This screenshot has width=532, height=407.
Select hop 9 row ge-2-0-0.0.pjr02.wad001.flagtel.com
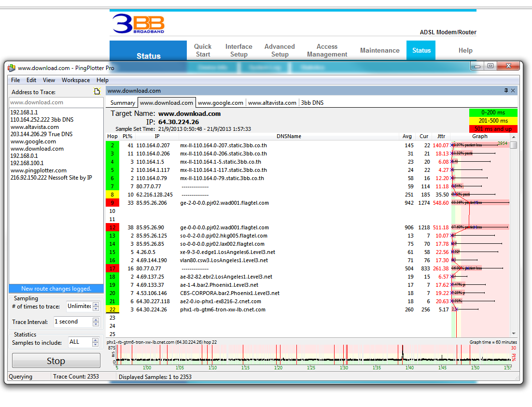(x=308, y=203)
